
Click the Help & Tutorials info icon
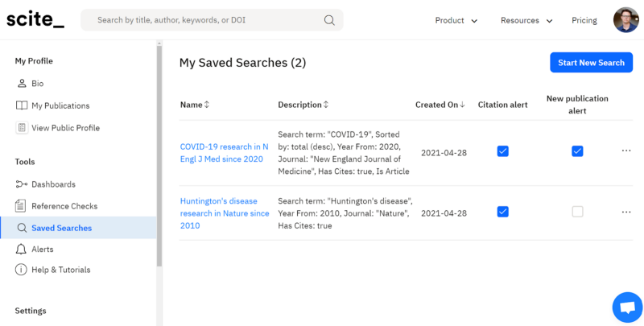coord(22,270)
